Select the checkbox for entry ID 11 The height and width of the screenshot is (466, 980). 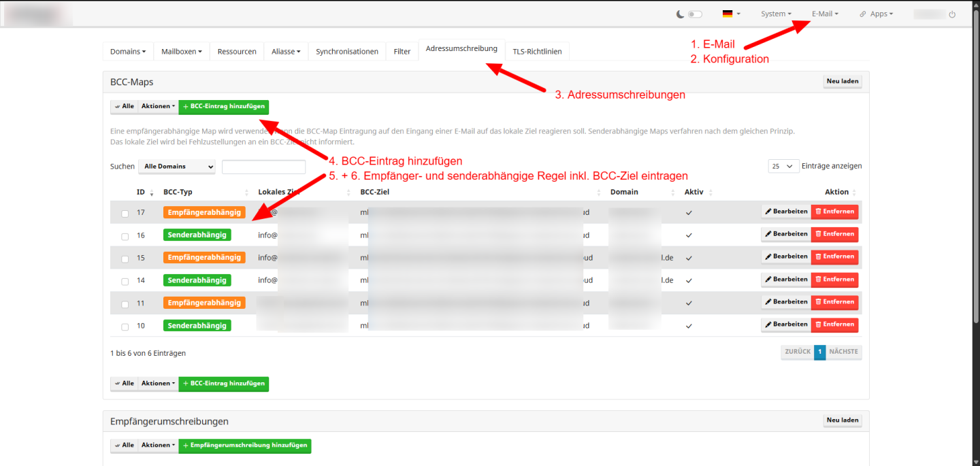coord(125,304)
